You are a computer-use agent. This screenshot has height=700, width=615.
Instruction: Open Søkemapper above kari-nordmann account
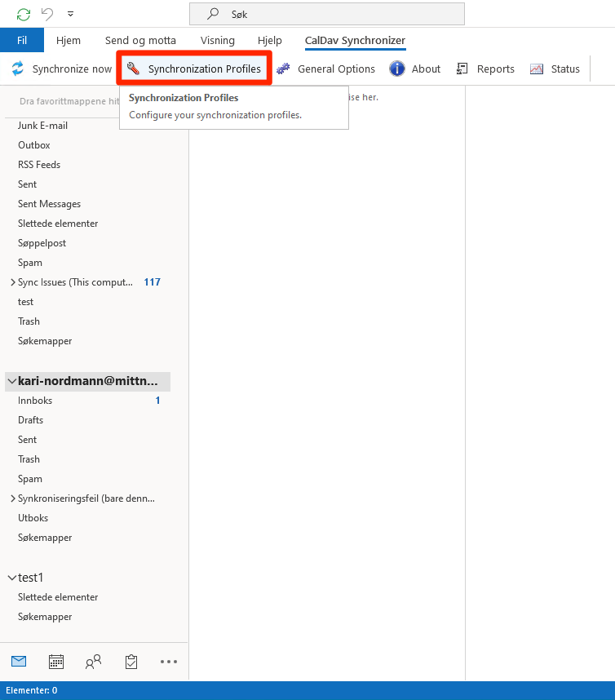click(x=45, y=341)
